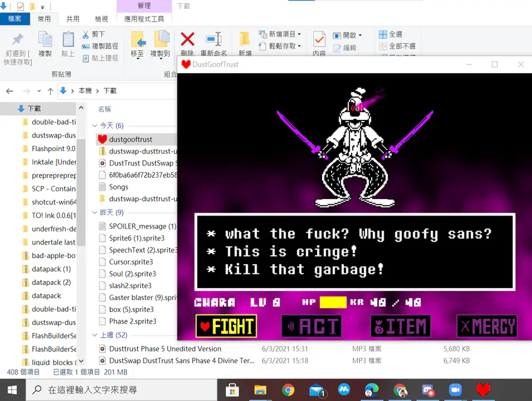Open File Explorer from the taskbar

click(x=260, y=390)
